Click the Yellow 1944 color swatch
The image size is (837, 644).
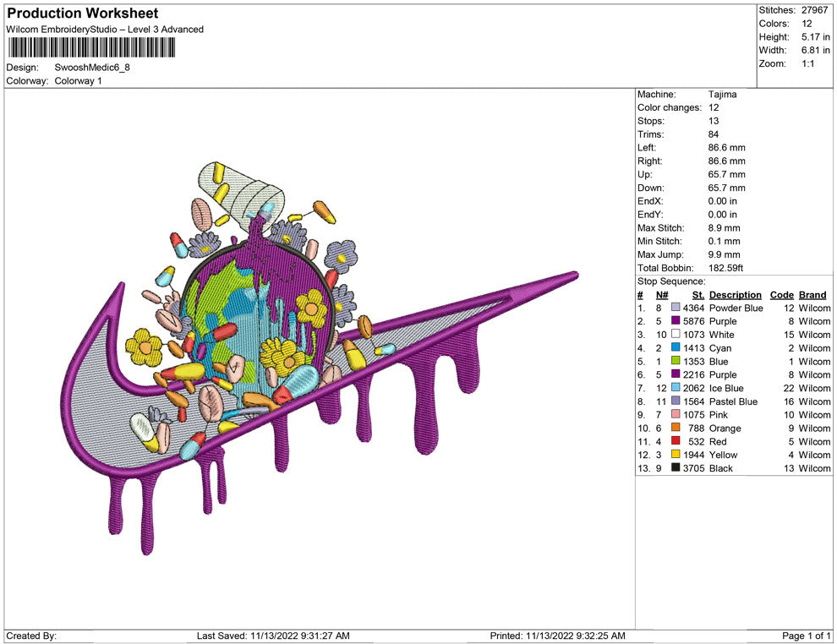[676, 454]
